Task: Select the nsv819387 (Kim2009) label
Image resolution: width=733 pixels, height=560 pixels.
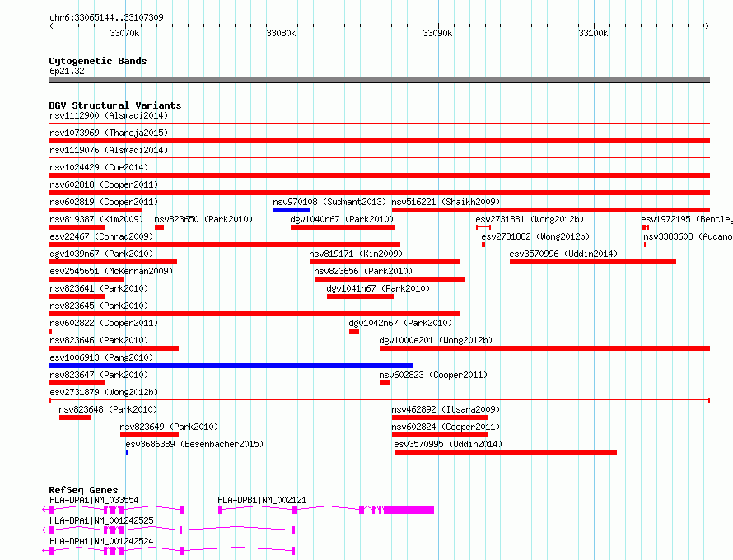Action: pos(96,219)
